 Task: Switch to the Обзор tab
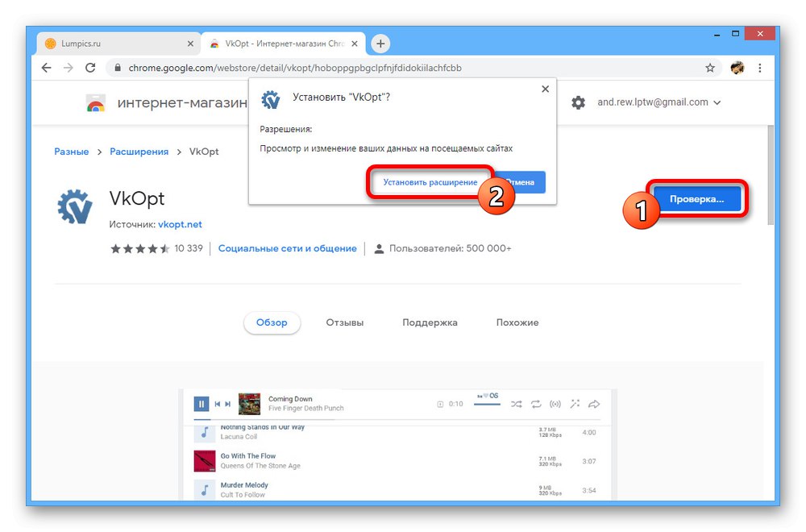(x=272, y=322)
